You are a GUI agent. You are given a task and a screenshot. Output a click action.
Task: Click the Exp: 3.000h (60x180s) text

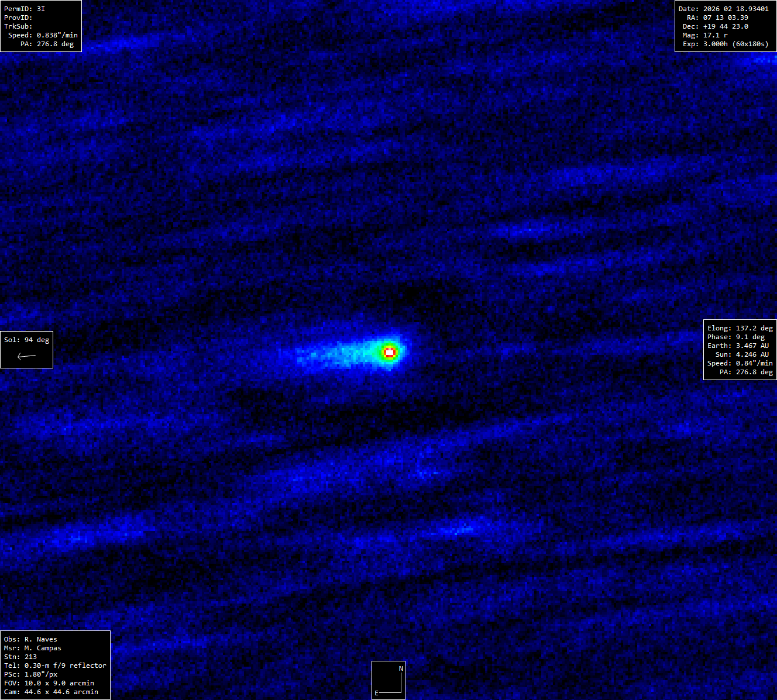tap(726, 44)
